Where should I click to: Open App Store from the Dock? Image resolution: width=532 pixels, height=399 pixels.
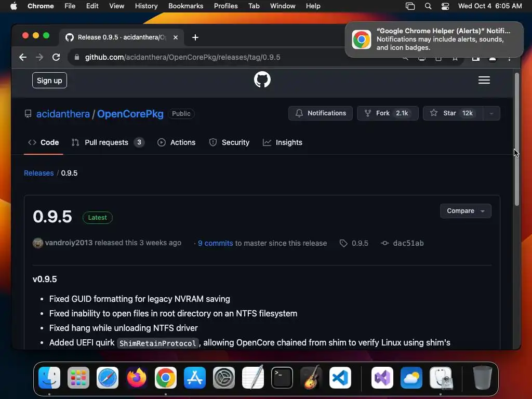click(x=195, y=378)
